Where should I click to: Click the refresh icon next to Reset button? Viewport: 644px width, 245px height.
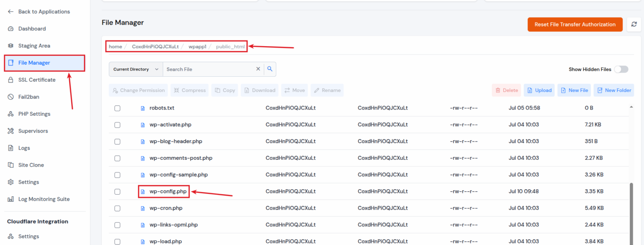point(634,24)
